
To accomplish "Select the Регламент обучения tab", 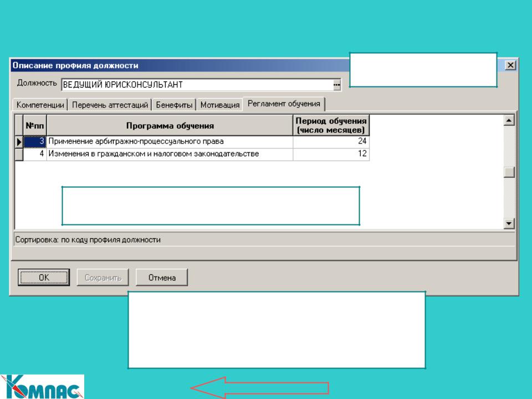I will pyautogui.click(x=284, y=104).
